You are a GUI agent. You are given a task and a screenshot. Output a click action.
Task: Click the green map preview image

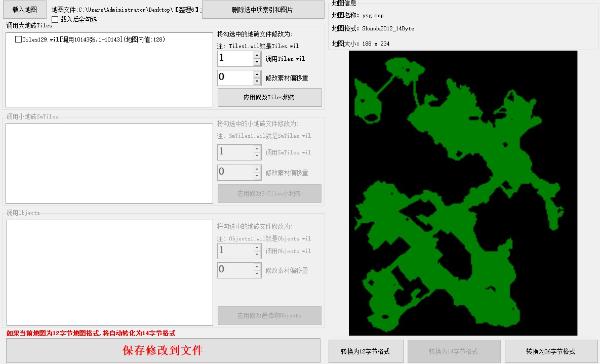pyautogui.click(x=463, y=193)
